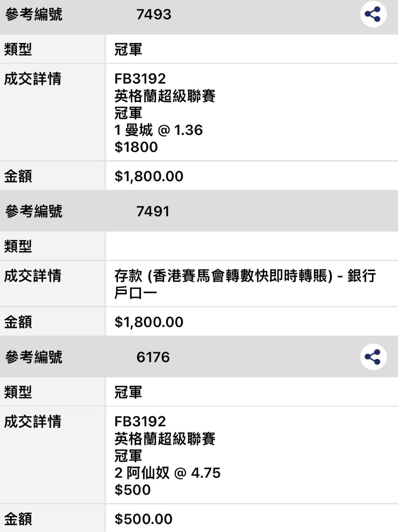The width and height of the screenshot is (398, 532).
Task: Tap the 曼城 @ 1.36 bet detail
Action: 158,130
